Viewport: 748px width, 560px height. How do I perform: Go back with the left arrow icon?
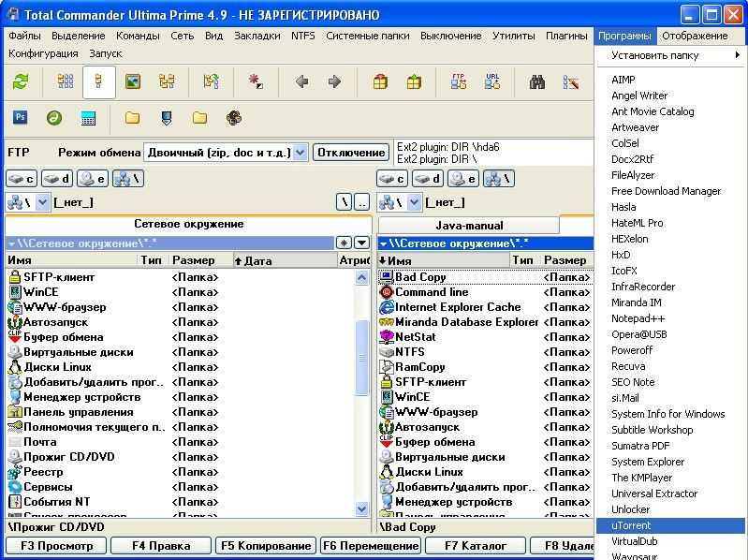pyautogui.click(x=301, y=81)
